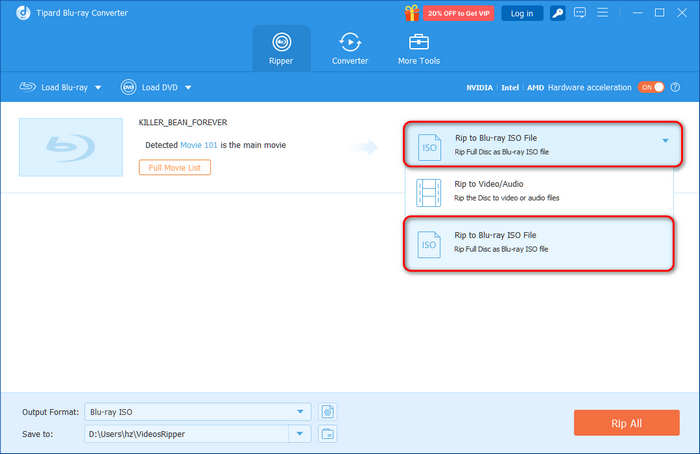This screenshot has width=700, height=454.
Task: Click the AMD label
Action: [535, 87]
